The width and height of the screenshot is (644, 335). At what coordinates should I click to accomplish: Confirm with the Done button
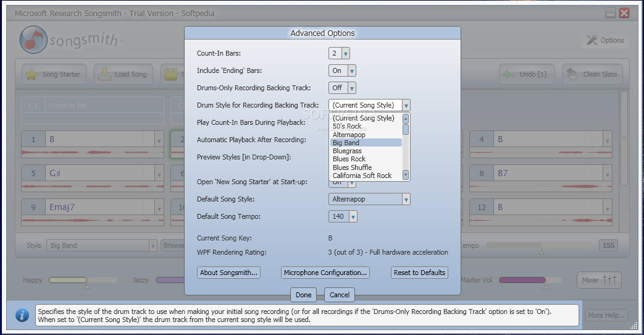coord(304,295)
